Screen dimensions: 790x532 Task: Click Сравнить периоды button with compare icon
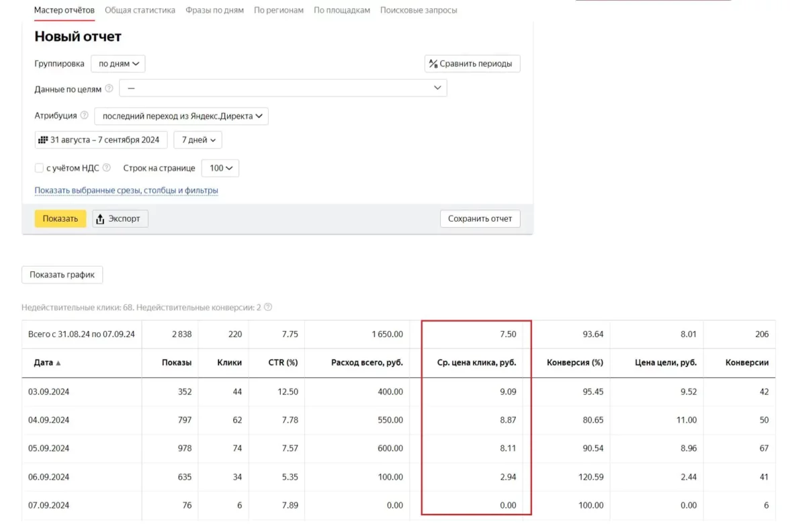tap(472, 64)
